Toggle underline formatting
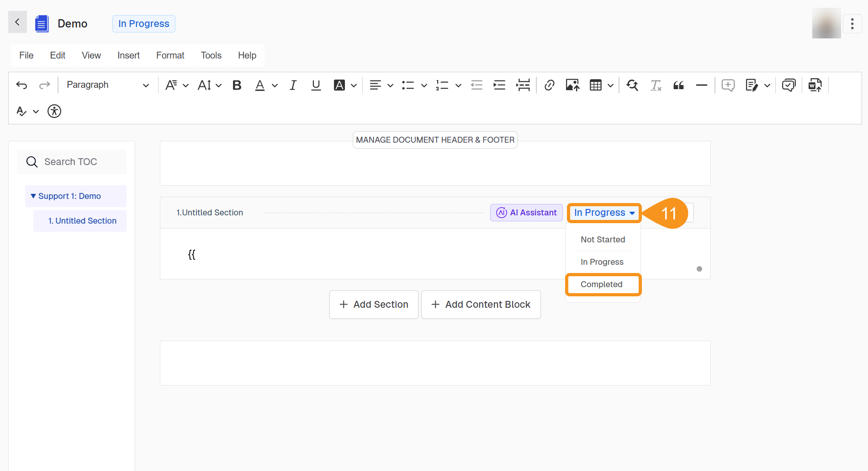 (x=316, y=85)
